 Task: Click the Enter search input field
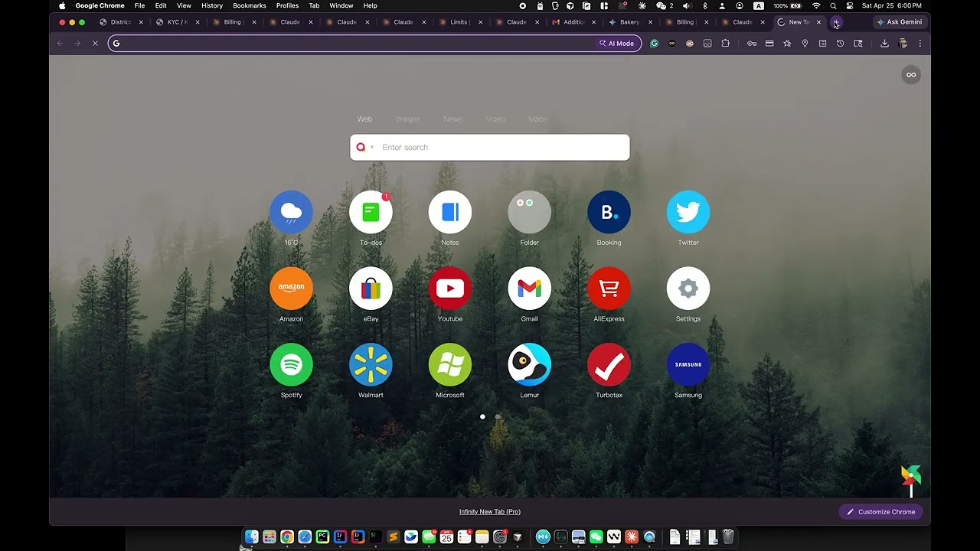[x=490, y=148]
